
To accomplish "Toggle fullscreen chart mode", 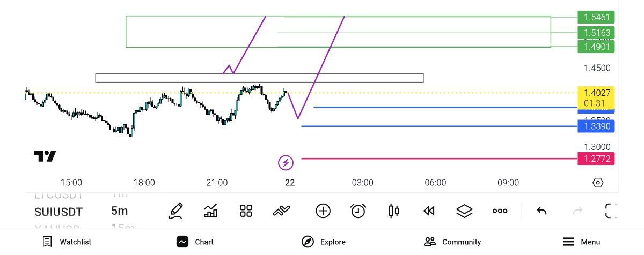I will (x=611, y=211).
